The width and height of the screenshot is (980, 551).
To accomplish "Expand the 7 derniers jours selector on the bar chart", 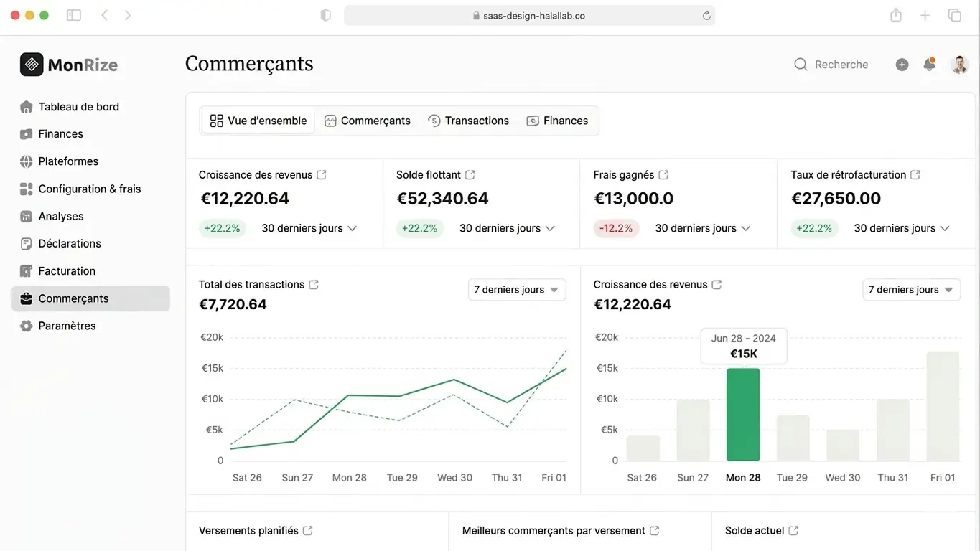I will [911, 289].
